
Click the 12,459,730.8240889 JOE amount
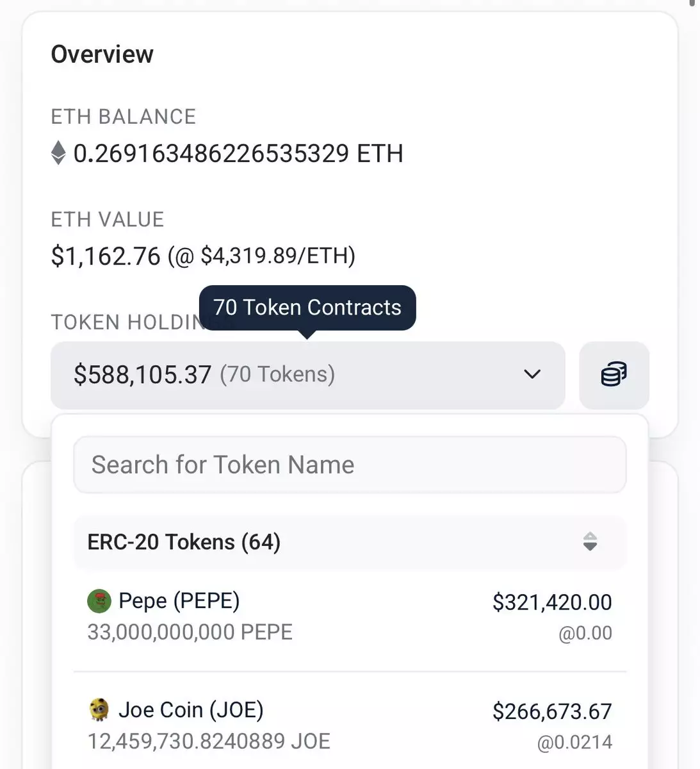tap(209, 741)
